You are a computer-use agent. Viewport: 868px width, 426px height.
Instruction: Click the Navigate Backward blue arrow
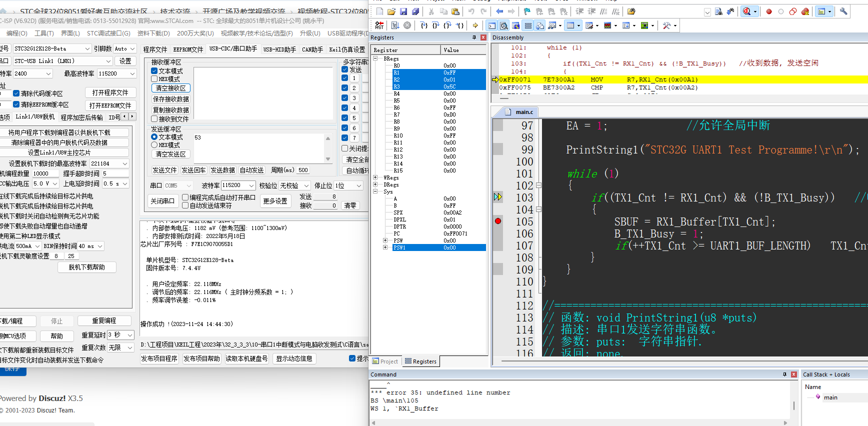[499, 11]
